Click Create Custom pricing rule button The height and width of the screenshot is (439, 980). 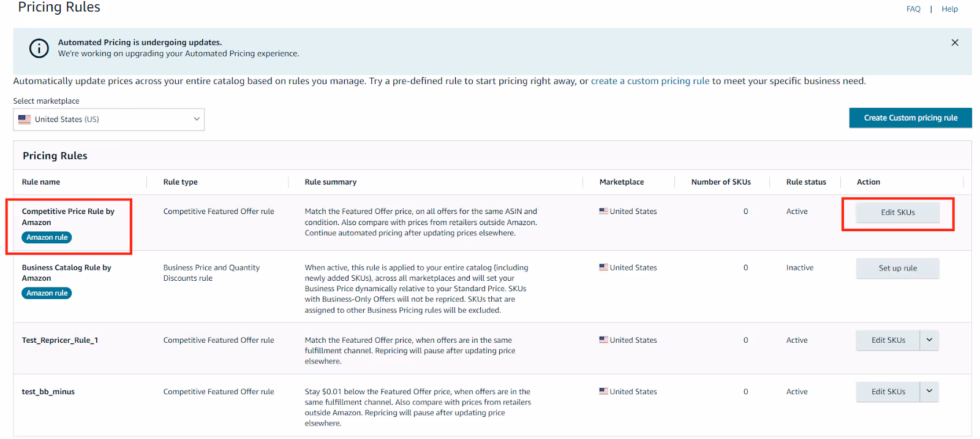(910, 118)
